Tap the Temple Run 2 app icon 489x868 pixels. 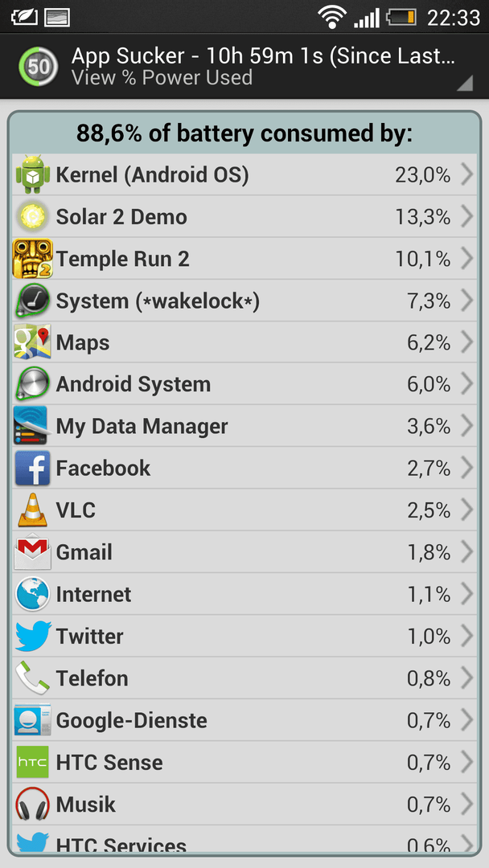coord(33,259)
